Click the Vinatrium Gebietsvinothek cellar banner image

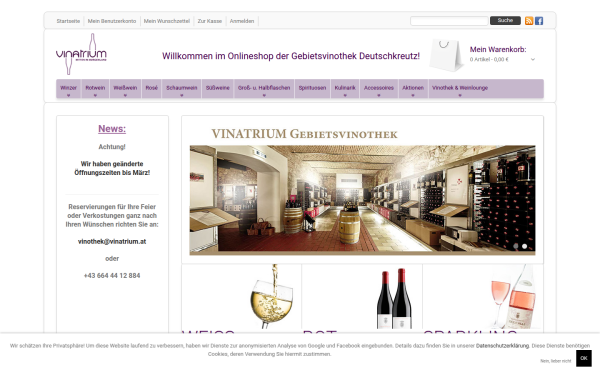click(362, 199)
